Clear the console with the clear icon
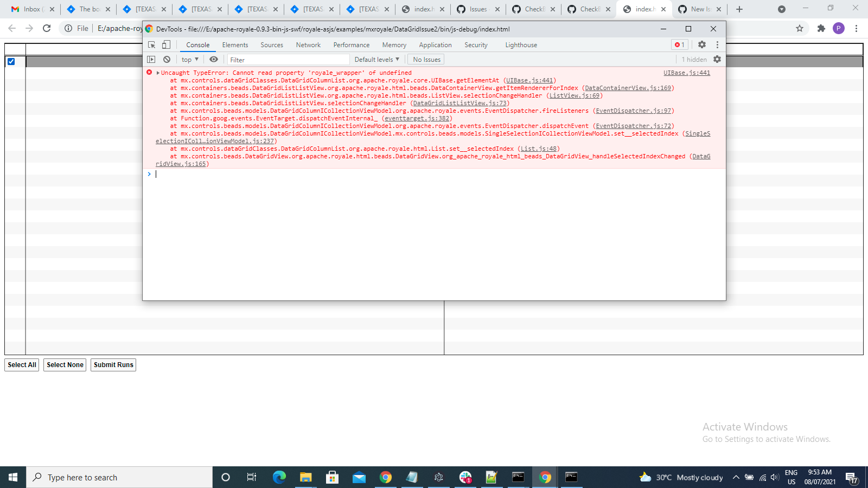 coord(167,59)
